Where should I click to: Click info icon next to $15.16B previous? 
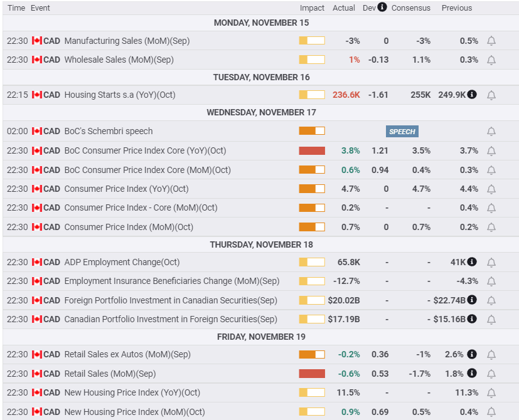point(472,319)
